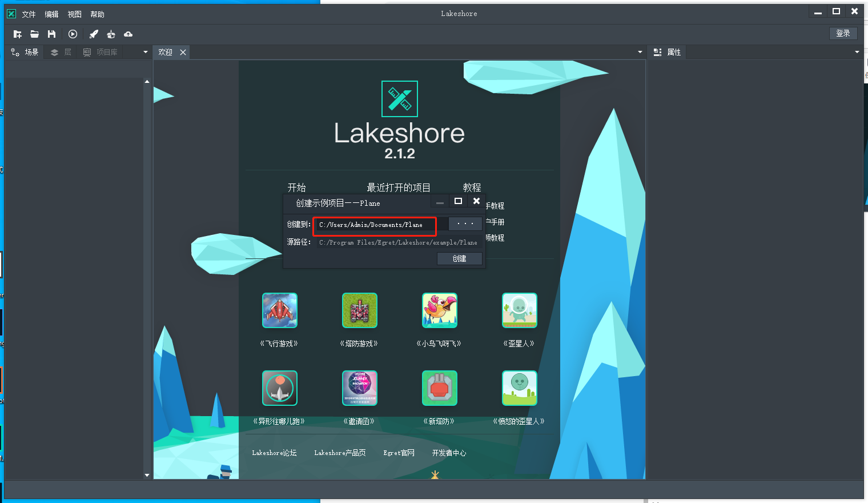Viewport: 868px width, 503px height.
Task: Click the play/run circle icon
Action: [73, 34]
